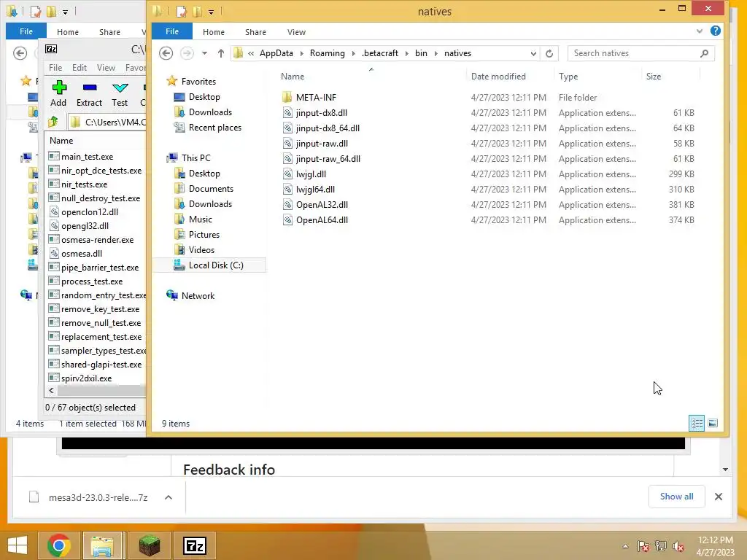747x560 pixels.
Task: Open File Explorer taskbar icon
Action: pos(102,545)
